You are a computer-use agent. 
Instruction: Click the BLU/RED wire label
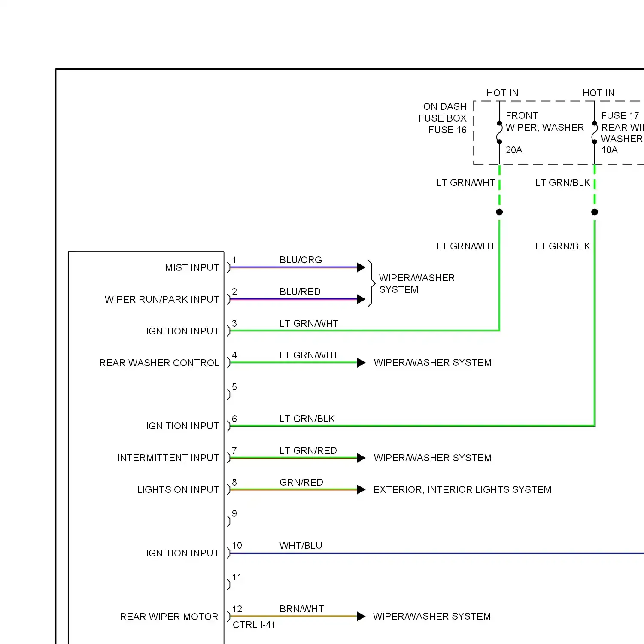tap(300, 292)
